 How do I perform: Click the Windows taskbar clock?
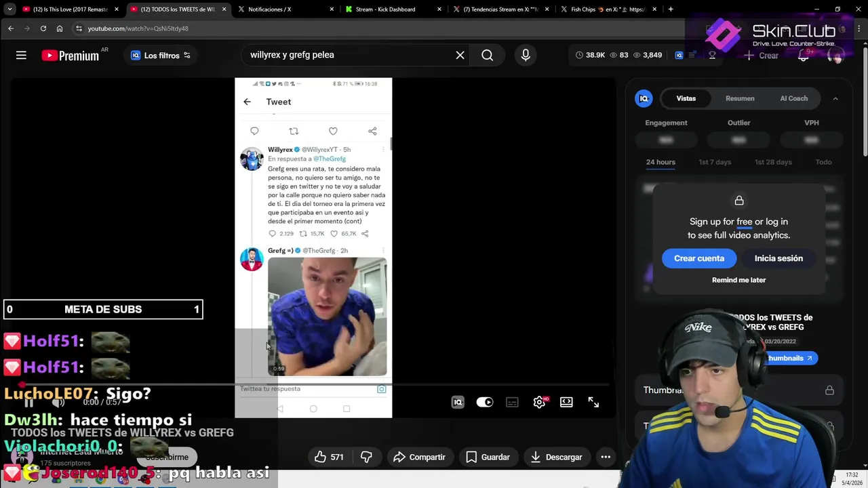point(852,479)
